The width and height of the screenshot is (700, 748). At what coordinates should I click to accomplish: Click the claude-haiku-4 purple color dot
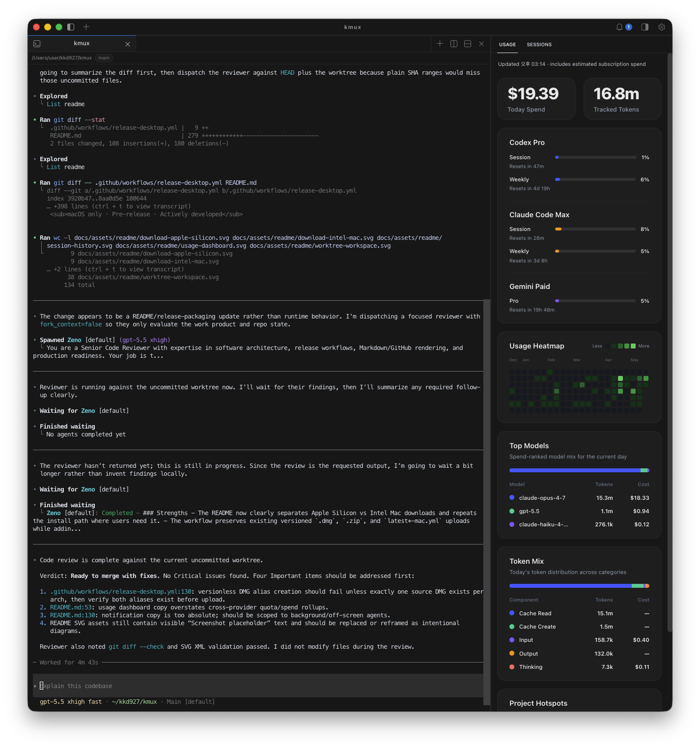pyautogui.click(x=512, y=524)
